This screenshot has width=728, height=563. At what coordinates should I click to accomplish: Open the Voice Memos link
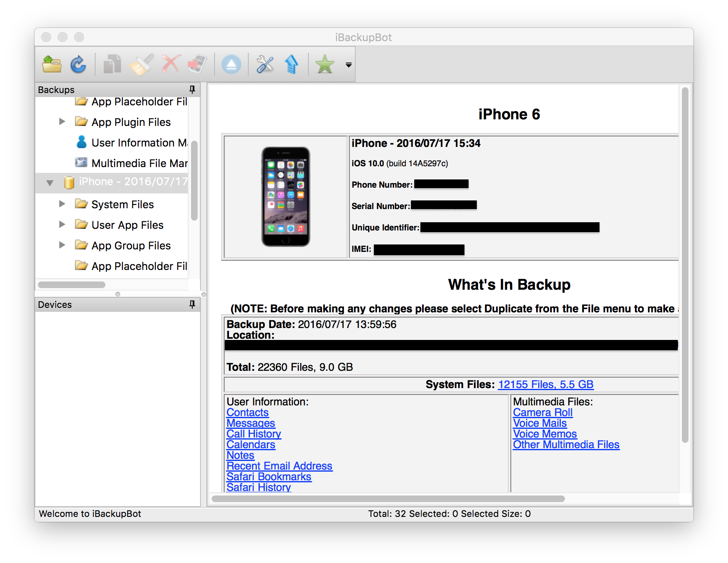(545, 434)
